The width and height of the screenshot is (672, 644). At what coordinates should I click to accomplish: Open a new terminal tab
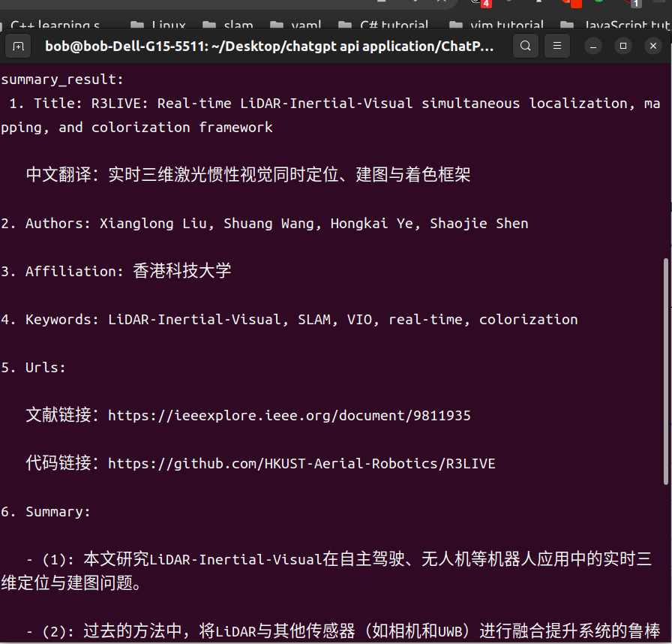(x=18, y=47)
